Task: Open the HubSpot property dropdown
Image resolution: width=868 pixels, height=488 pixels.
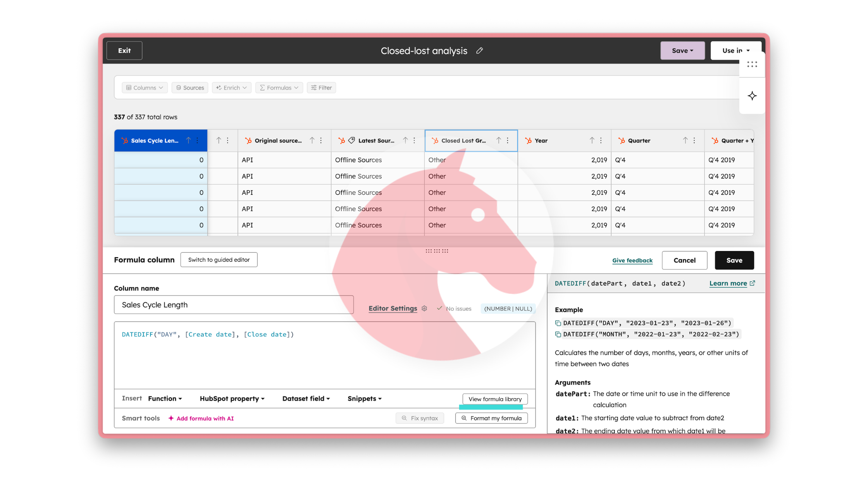Action: (x=232, y=399)
